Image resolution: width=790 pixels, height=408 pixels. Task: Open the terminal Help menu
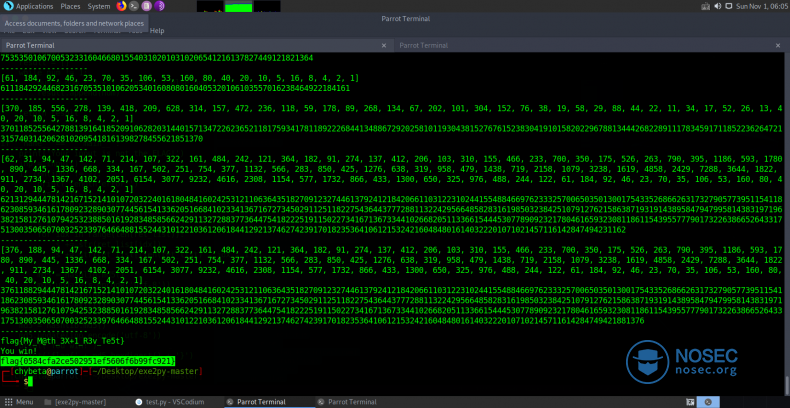click(x=156, y=31)
